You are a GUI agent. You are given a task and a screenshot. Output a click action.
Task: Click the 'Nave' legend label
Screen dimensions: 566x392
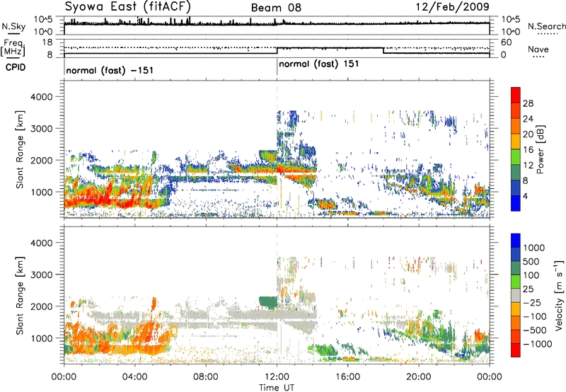coord(538,50)
